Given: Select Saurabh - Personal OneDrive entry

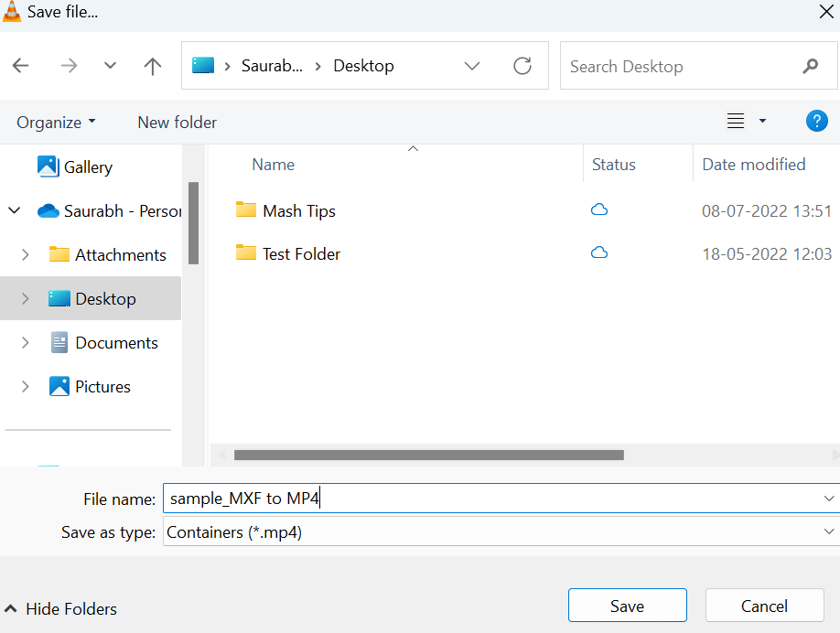Looking at the screenshot, I should point(109,210).
